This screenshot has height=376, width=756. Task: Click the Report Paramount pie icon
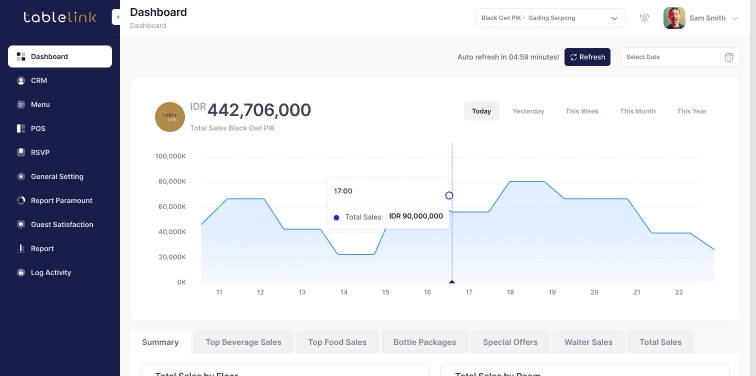pyautogui.click(x=21, y=201)
